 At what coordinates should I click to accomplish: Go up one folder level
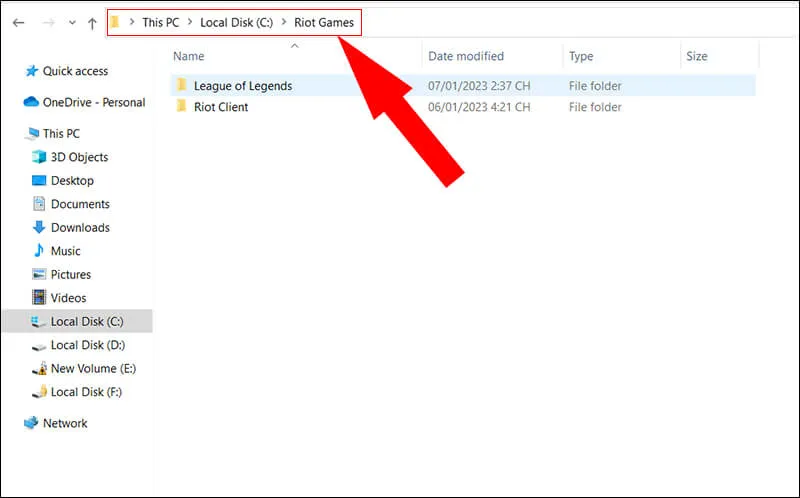coord(92,23)
